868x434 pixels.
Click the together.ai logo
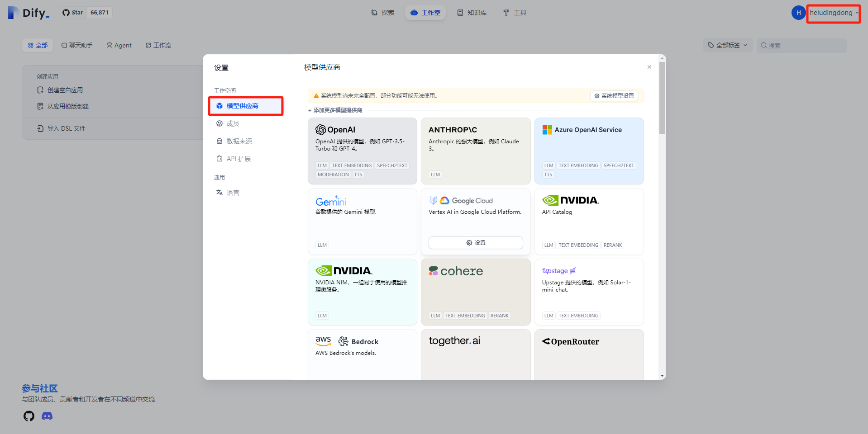pos(454,341)
